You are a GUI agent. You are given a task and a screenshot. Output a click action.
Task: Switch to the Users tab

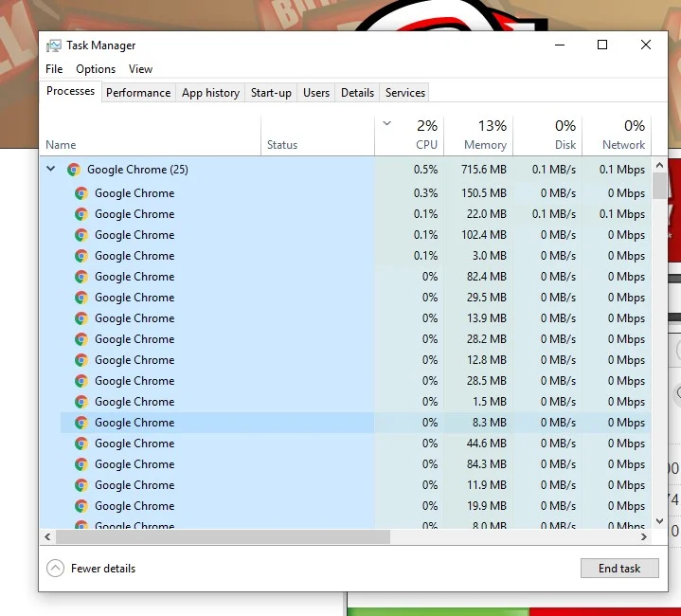click(x=316, y=93)
